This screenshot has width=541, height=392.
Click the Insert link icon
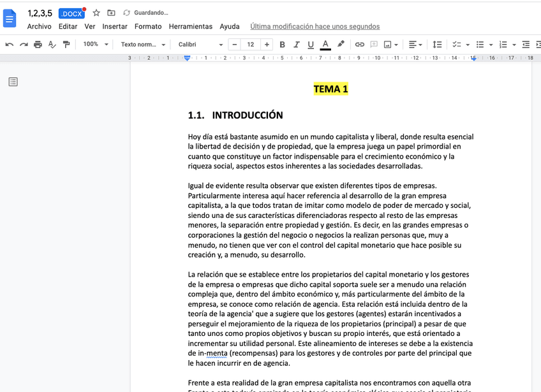(359, 45)
